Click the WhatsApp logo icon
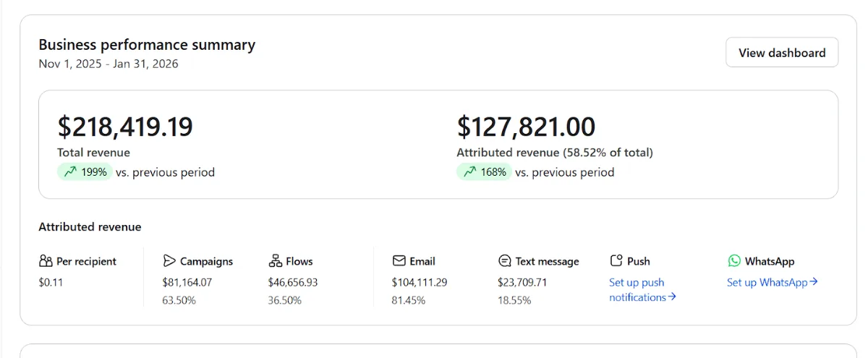This screenshot has height=358, width=868. [734, 260]
